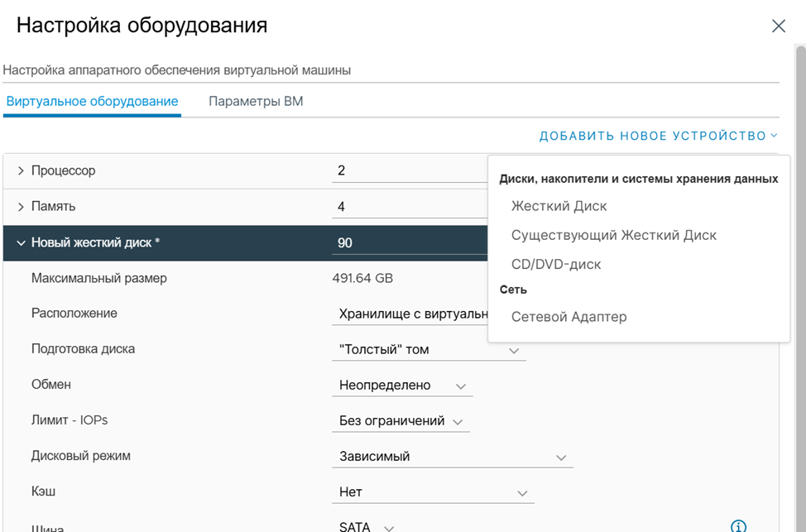Open the Подготовка диска dropdown
Viewport: 806px width, 532px height.
tap(429, 350)
